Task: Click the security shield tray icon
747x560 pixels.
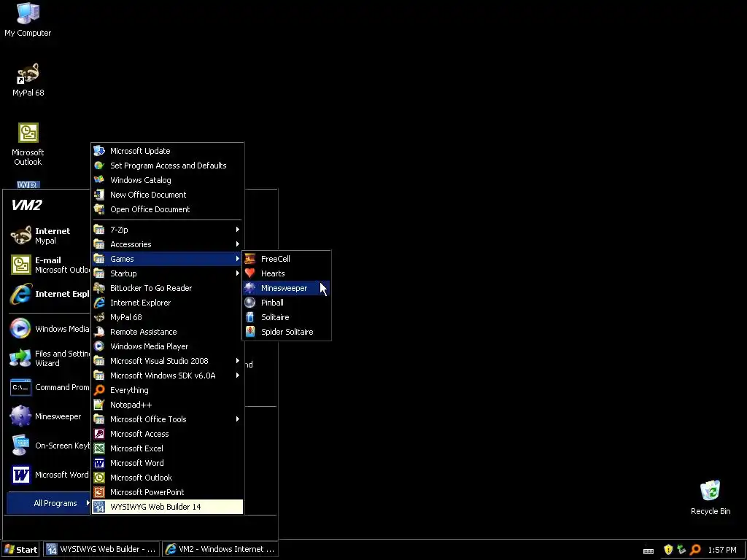Action: (x=668, y=550)
